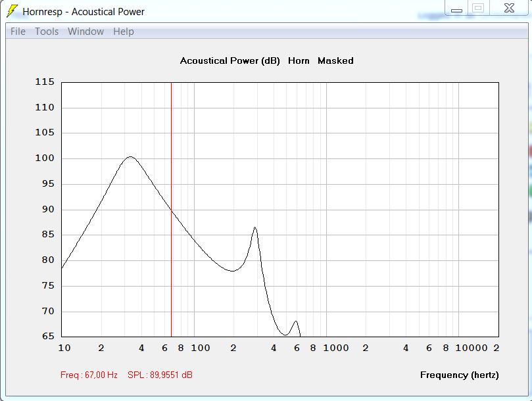The height and width of the screenshot is (401, 532).
Task: Click the second resonance peak near 85 dB
Action: coord(254,227)
